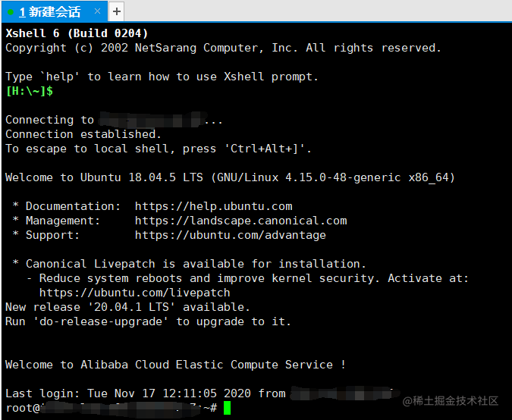This screenshot has height=420, width=512.
Task: Click the 'Connection established.' line
Action: (83, 134)
